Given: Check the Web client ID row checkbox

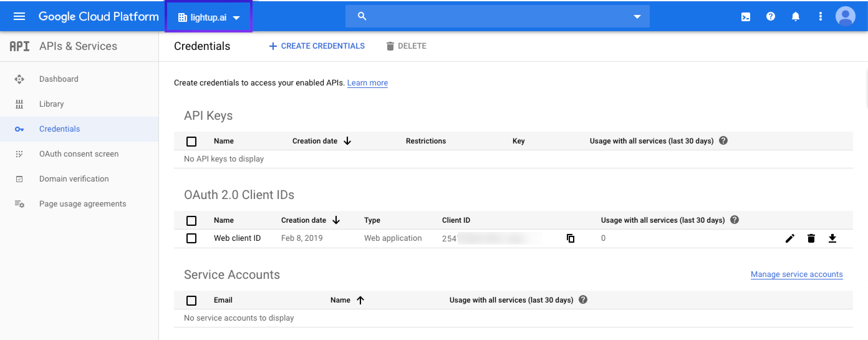Looking at the screenshot, I should pyautogui.click(x=191, y=238).
